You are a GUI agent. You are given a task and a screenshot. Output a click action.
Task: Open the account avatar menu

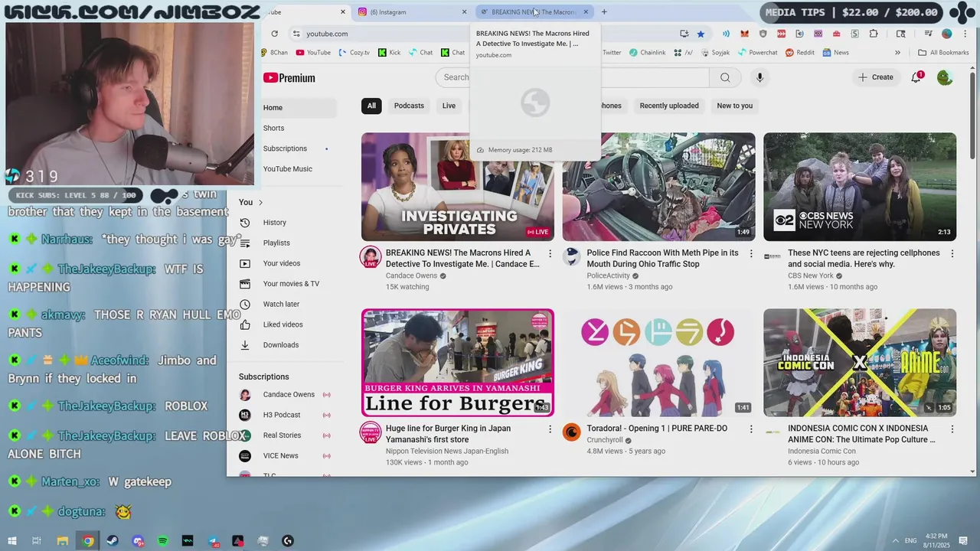coord(945,77)
